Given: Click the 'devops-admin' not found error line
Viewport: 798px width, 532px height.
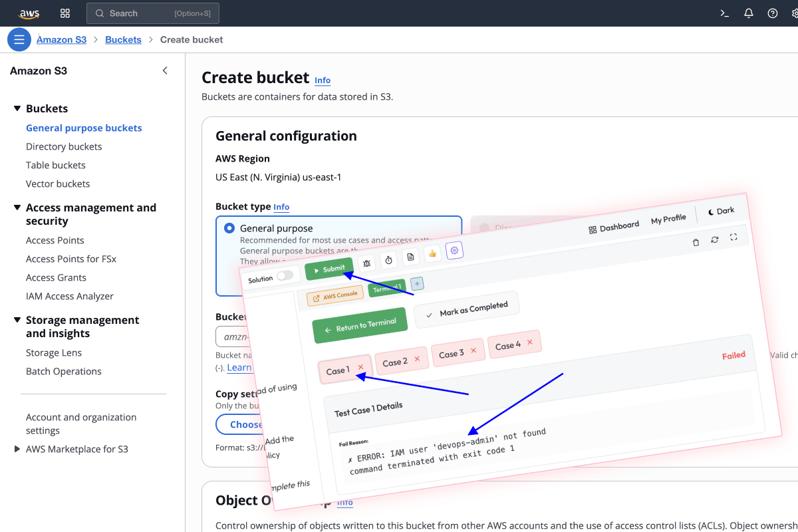Looking at the screenshot, I should click(x=446, y=446).
